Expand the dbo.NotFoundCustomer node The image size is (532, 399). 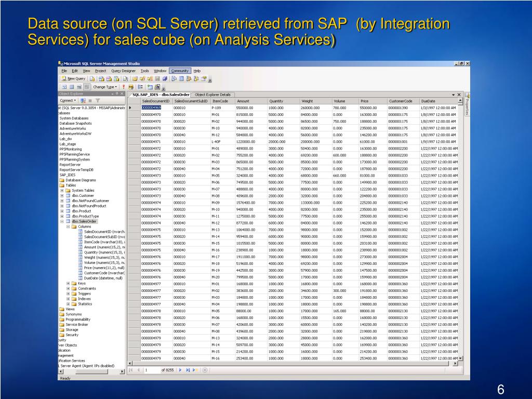click(x=62, y=201)
